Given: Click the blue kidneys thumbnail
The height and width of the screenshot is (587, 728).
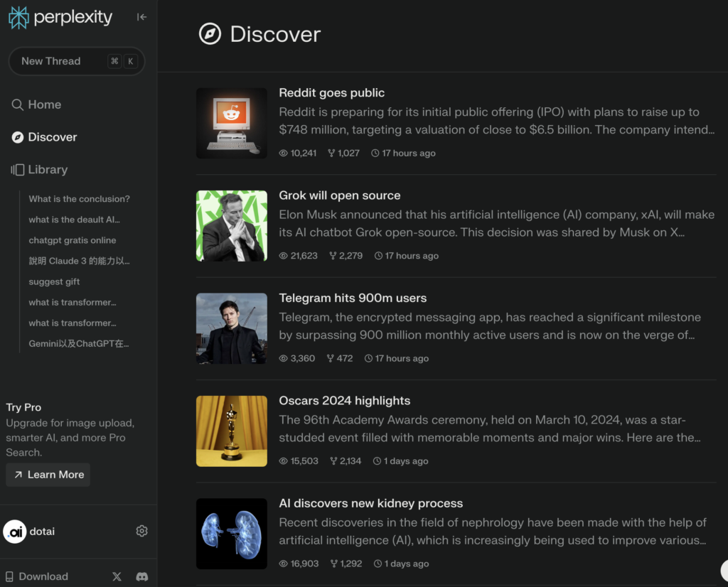Looking at the screenshot, I should click(232, 534).
